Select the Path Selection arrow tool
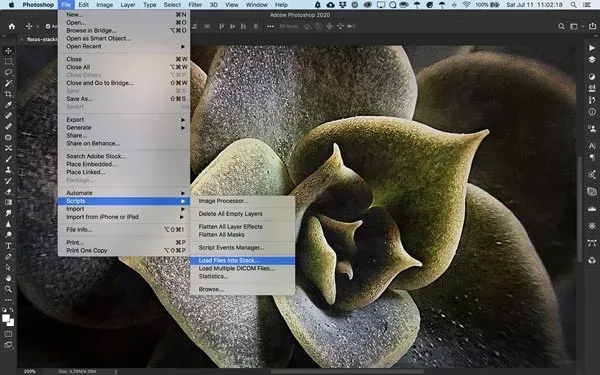Screen dimensions: 600x375 click(8, 267)
